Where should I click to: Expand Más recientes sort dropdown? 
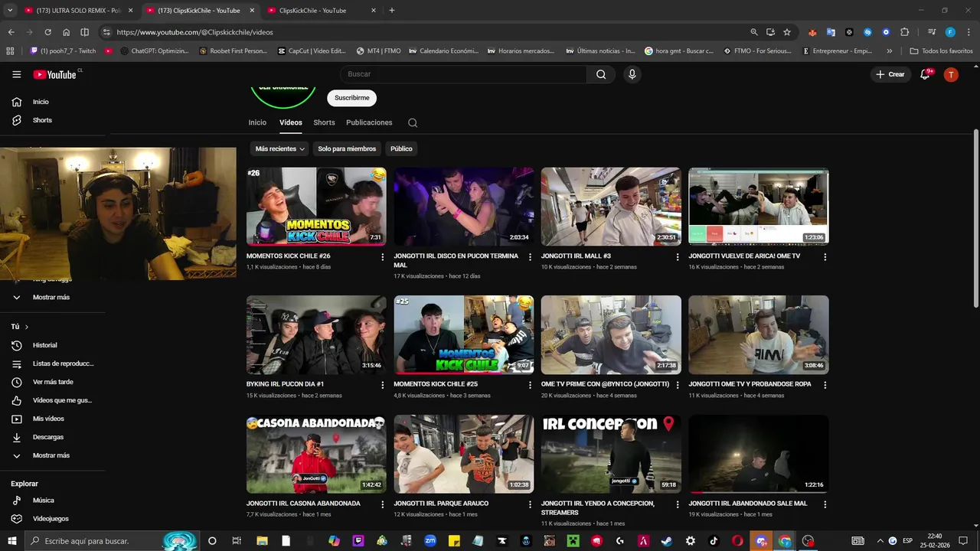coord(280,148)
